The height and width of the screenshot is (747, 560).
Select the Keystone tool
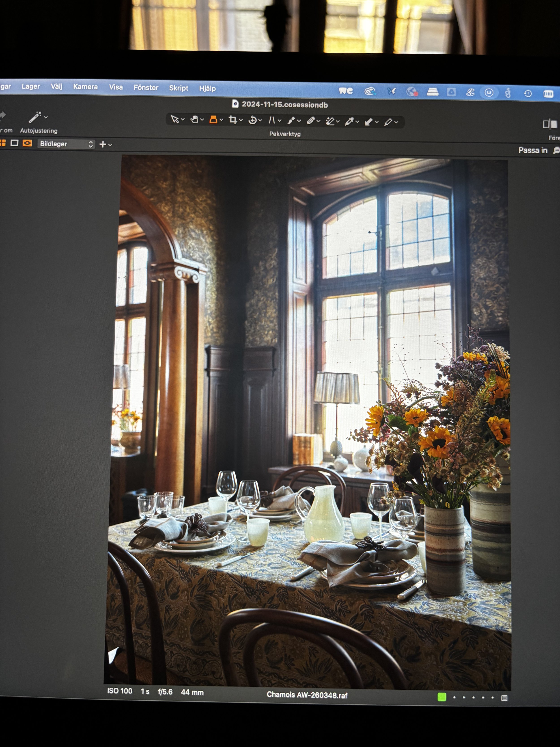[x=271, y=120]
